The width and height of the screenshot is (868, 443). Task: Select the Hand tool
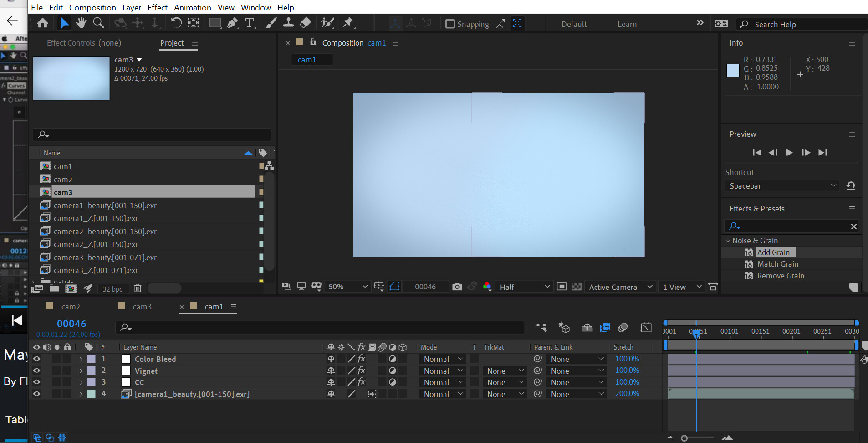[81, 23]
